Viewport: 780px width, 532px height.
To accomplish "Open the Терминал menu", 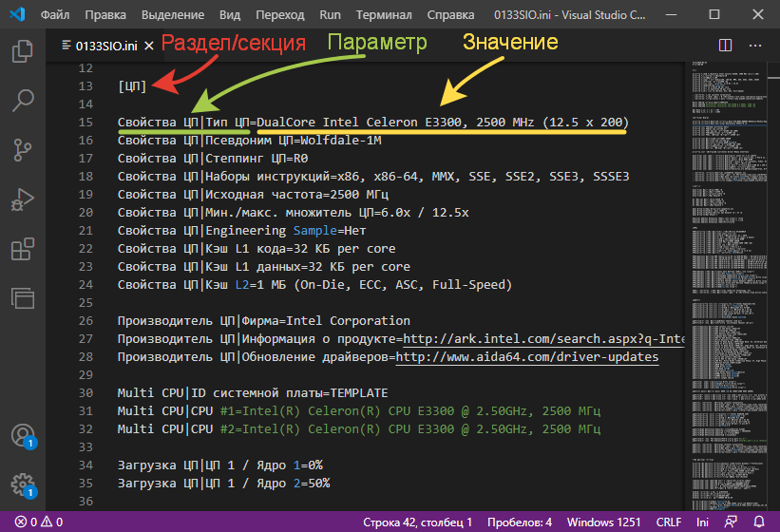I will pos(384,16).
